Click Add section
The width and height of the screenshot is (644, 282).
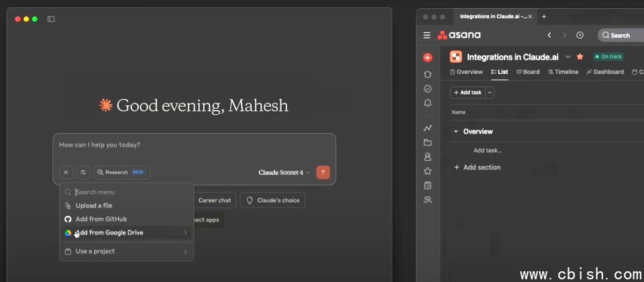[477, 167]
